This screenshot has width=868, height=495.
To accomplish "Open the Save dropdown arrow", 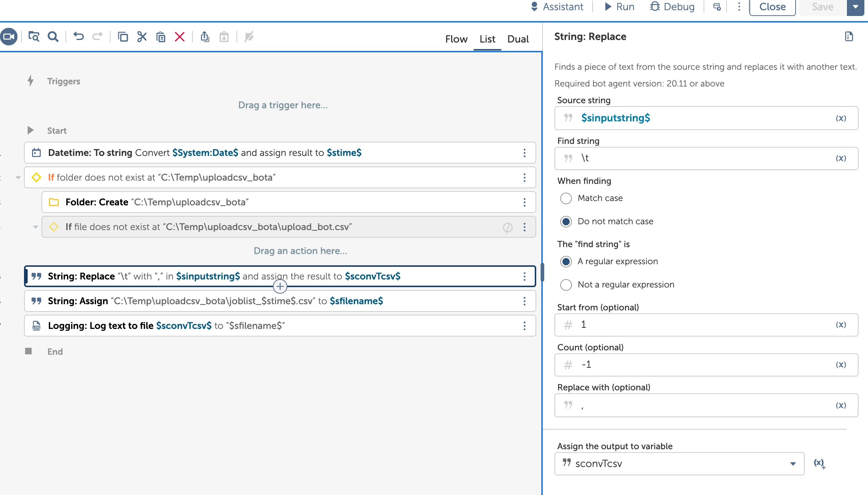I will point(855,7).
